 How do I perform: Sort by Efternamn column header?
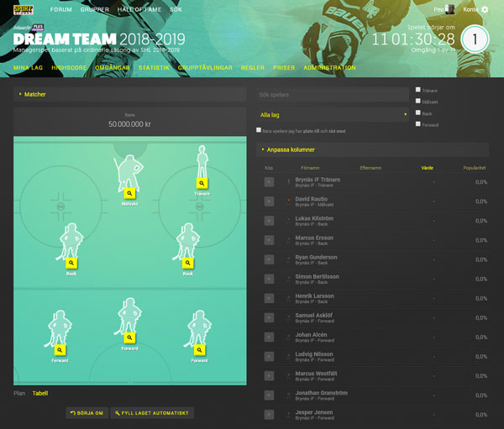coord(370,168)
